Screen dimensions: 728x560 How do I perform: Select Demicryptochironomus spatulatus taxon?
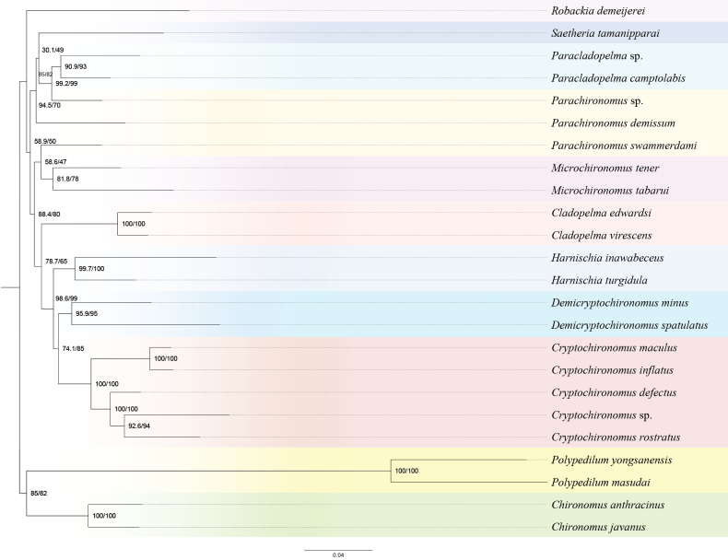coord(629,325)
